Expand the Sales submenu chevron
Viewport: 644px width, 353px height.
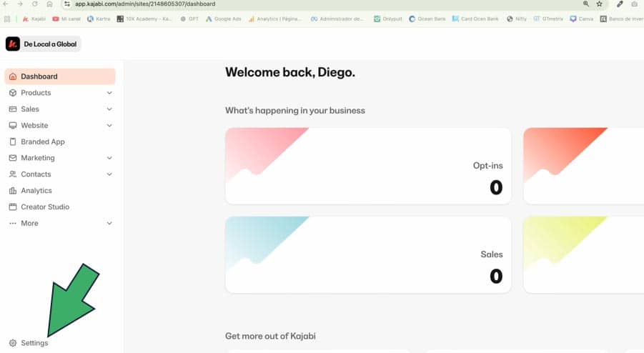click(x=109, y=109)
